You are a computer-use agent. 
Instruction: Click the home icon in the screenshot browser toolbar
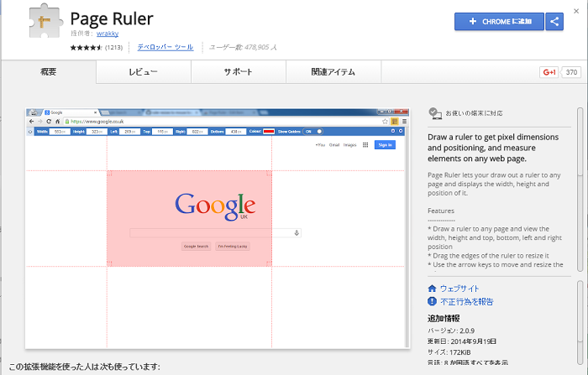pyautogui.click(x=57, y=122)
